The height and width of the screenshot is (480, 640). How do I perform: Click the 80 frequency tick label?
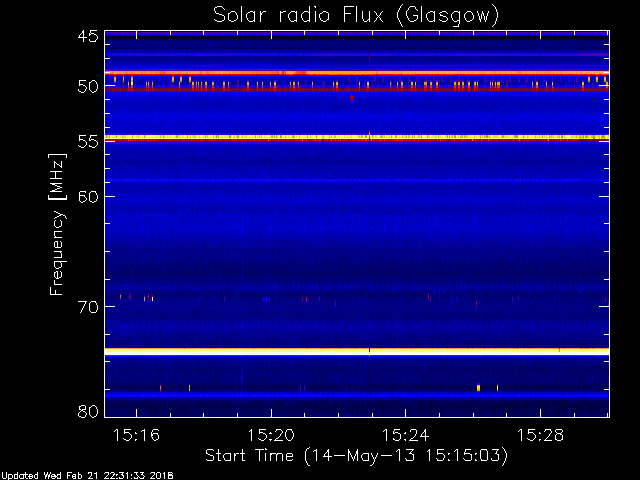pyautogui.click(x=88, y=411)
